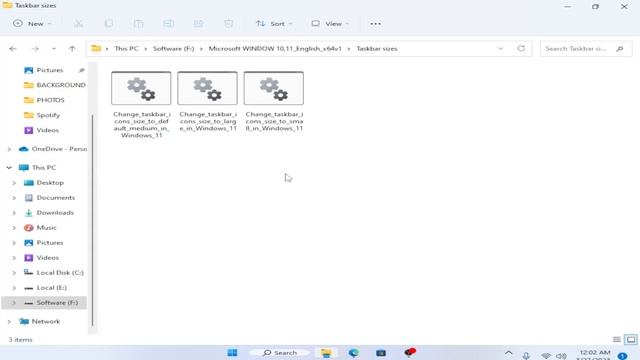Viewport: 640px width, 360px height.
Task: Refresh the current folder
Action: pyautogui.click(x=521, y=49)
